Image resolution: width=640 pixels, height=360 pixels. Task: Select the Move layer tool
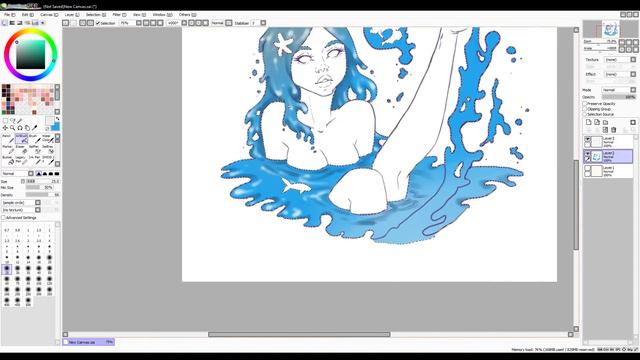click(x=5, y=128)
